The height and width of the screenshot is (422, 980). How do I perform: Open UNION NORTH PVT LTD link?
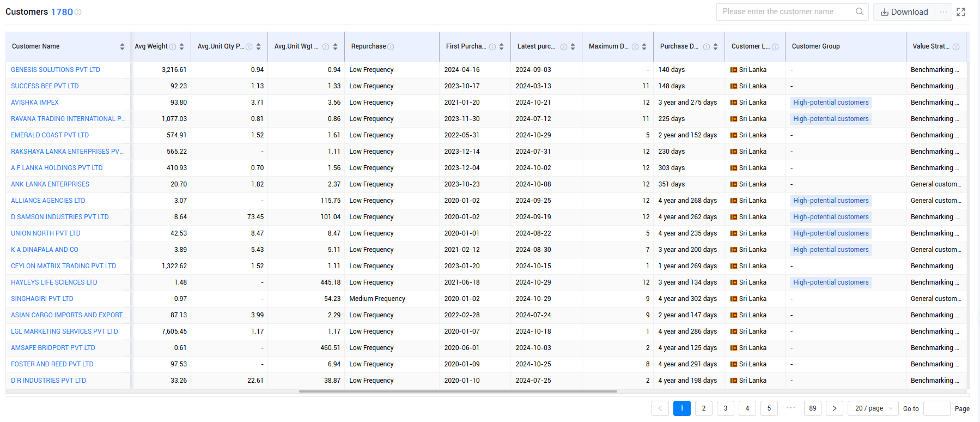46,233
